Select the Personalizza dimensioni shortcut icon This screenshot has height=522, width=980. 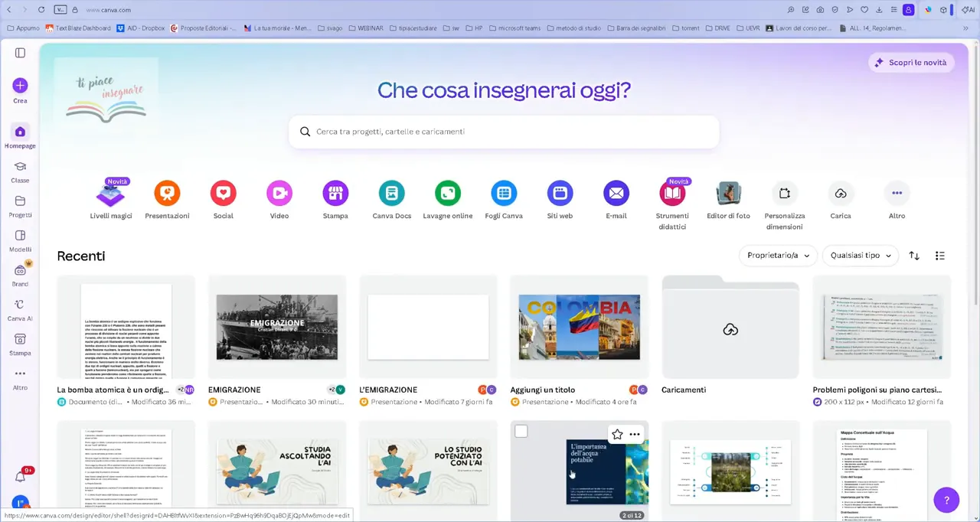(785, 194)
